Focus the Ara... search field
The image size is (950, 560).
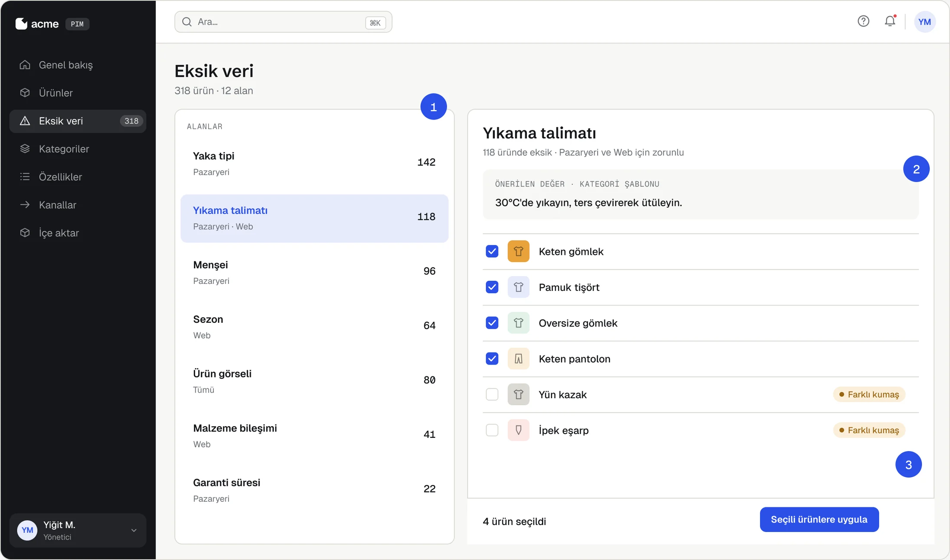(283, 22)
